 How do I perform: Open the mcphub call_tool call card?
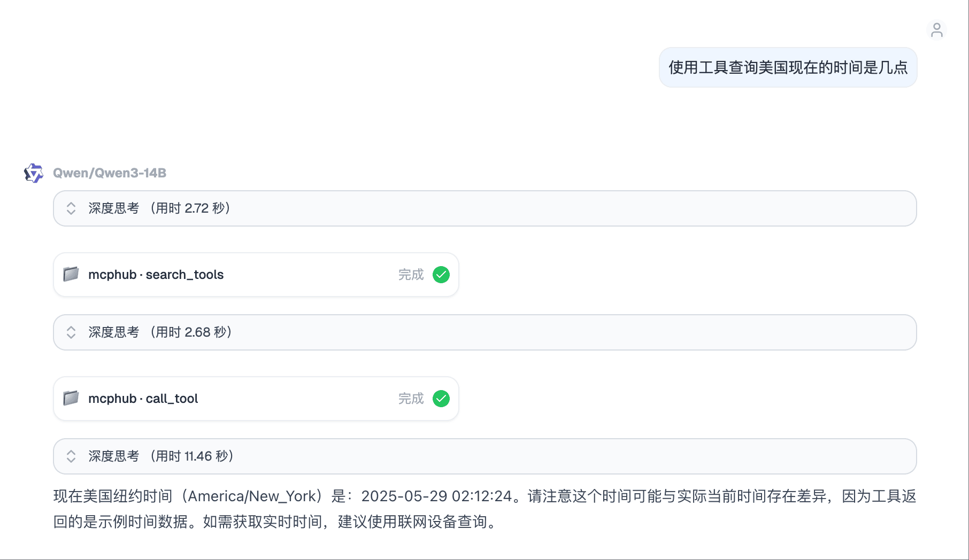point(256,399)
